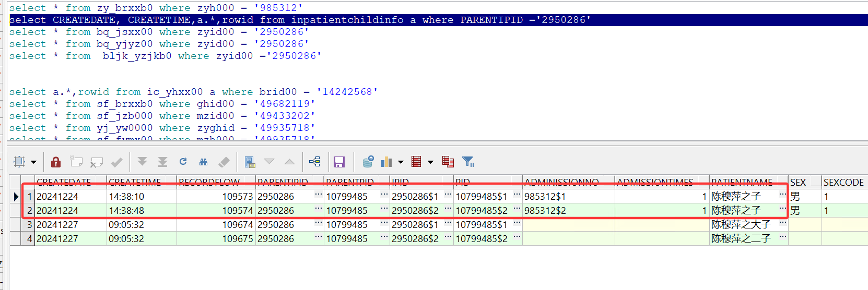Click the post changes checkmark icon
Viewport: 868px width, 290px height.
[x=117, y=162]
